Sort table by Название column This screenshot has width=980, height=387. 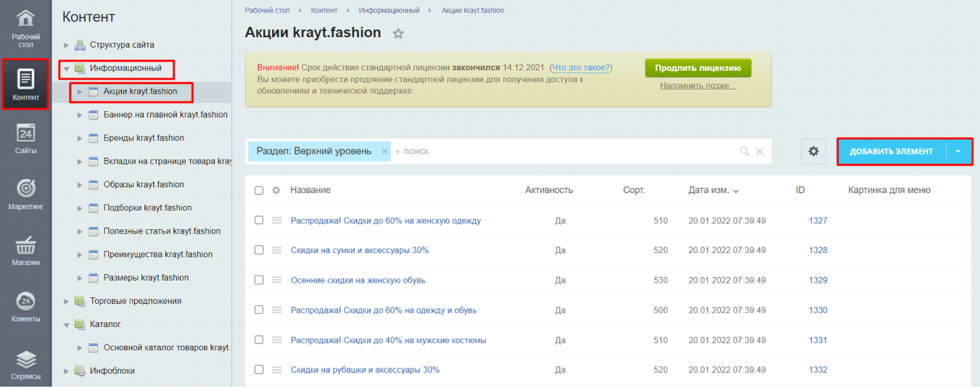[x=311, y=191]
